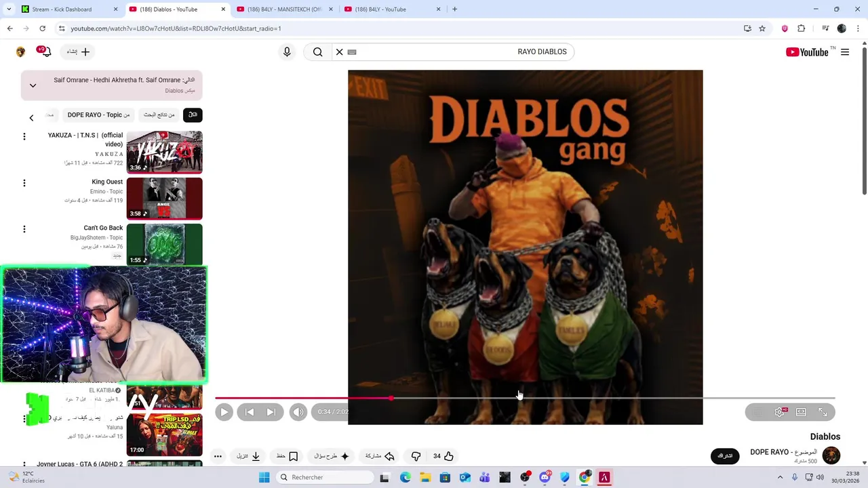This screenshot has width=868, height=488.
Task: Open Joyner Lucas GTA 6 video
Action: (80, 464)
